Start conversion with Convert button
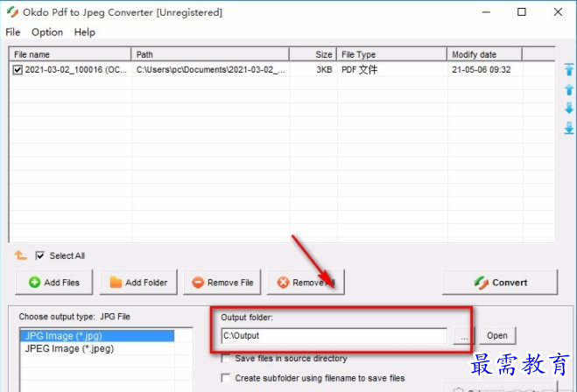 pyautogui.click(x=500, y=282)
